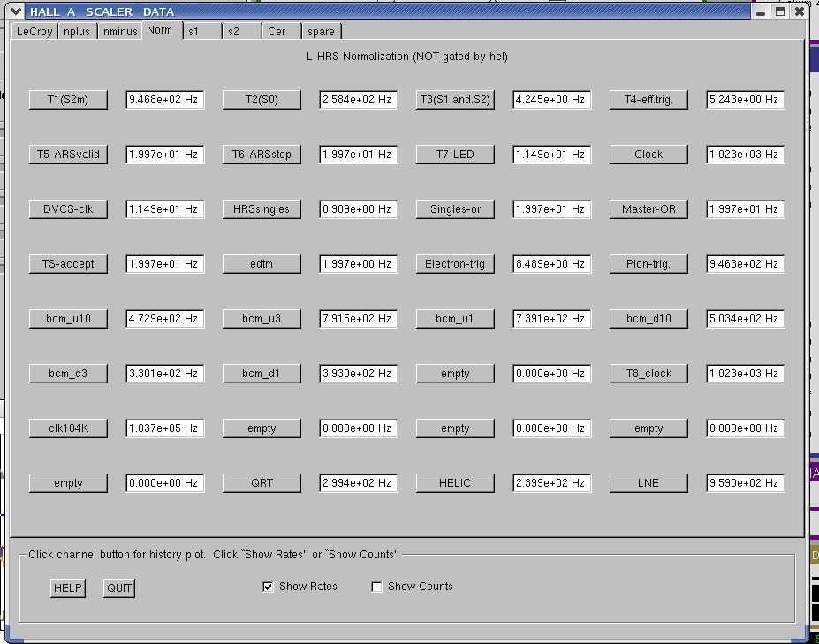Viewport: 819px width, 644px height.
Task: Click the L-HRS Normalization heading text
Action: click(407, 57)
